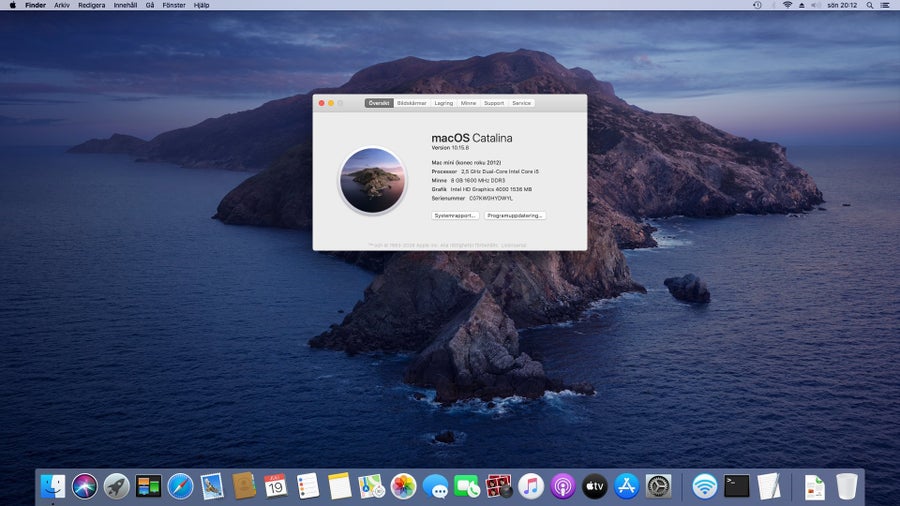
Task: Open the document stack beside Trash
Action: click(814, 486)
